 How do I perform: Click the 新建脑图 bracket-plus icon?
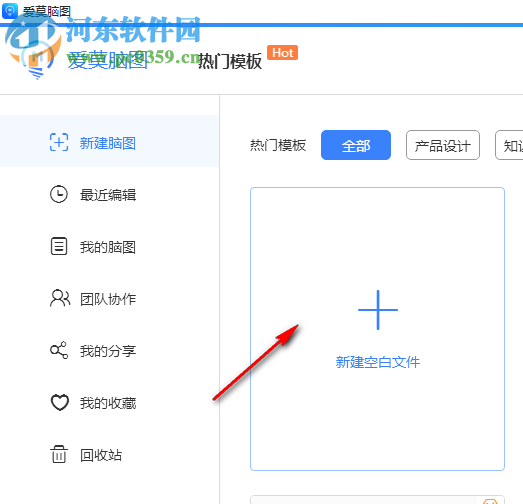59,142
